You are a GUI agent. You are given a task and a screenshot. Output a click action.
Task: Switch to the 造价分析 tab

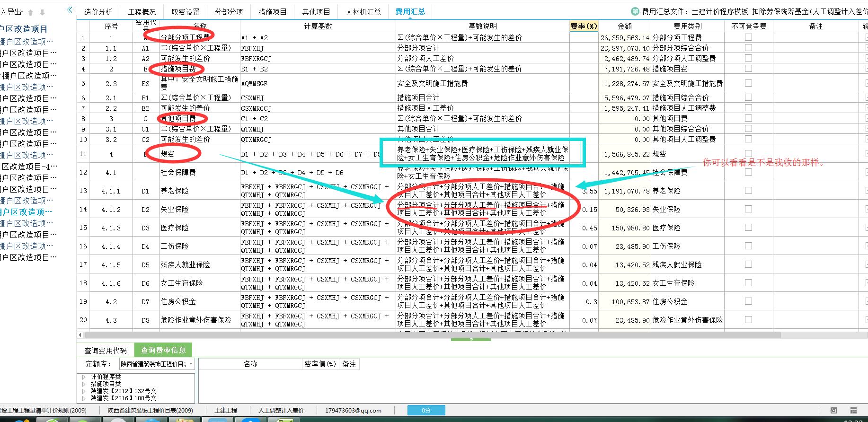point(98,12)
